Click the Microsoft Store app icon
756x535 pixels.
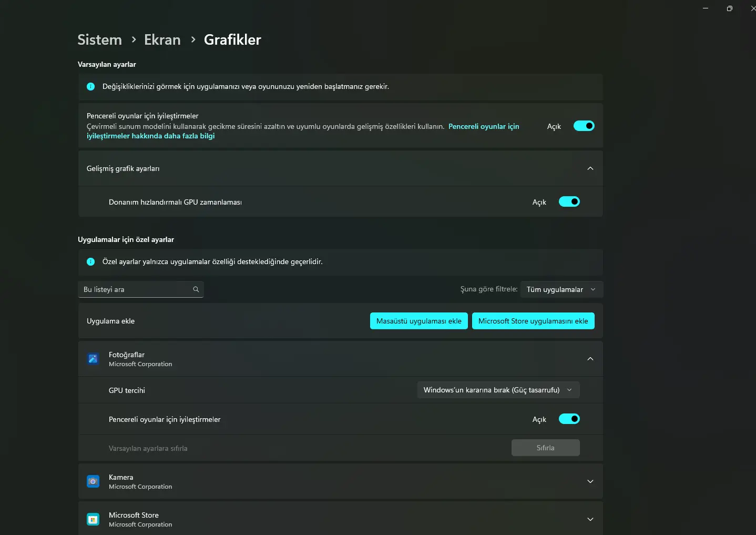[93, 519]
